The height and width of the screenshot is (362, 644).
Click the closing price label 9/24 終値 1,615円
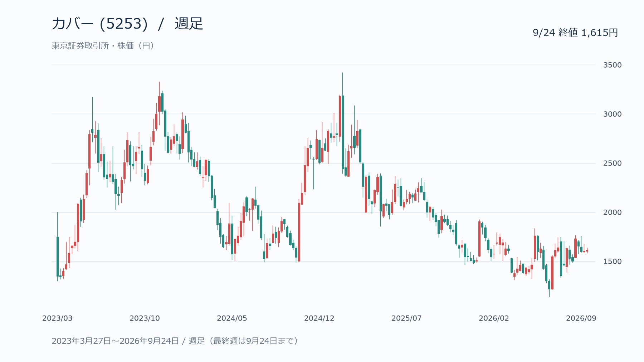[x=575, y=33]
